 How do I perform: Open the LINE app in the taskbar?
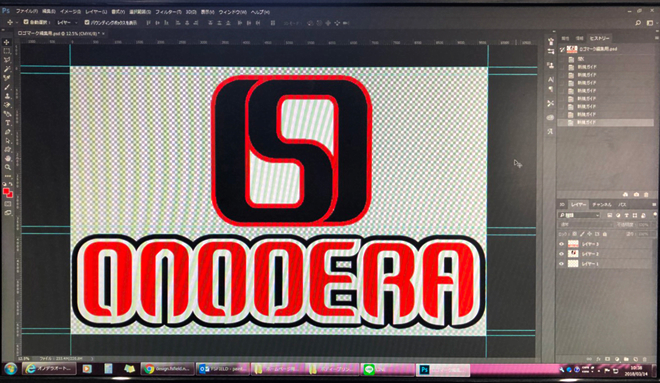click(x=375, y=370)
